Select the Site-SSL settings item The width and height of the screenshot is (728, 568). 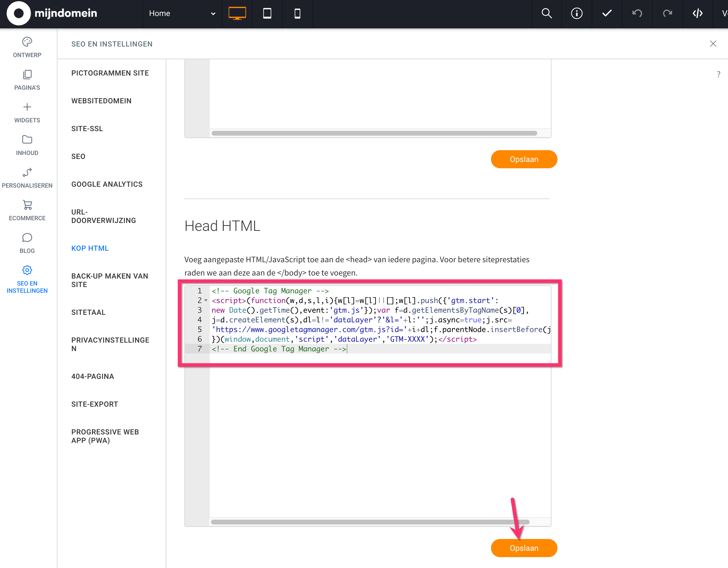(x=87, y=129)
